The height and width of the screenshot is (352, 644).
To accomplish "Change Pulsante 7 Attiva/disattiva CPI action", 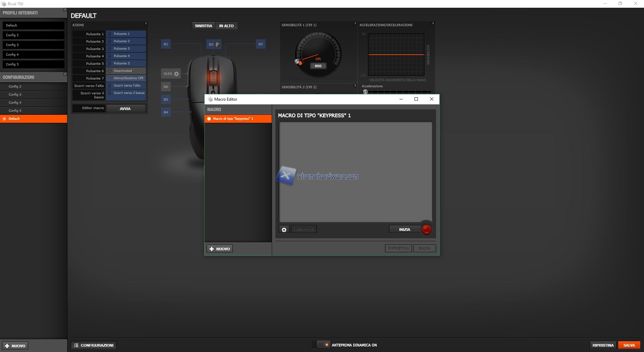I will point(126,78).
